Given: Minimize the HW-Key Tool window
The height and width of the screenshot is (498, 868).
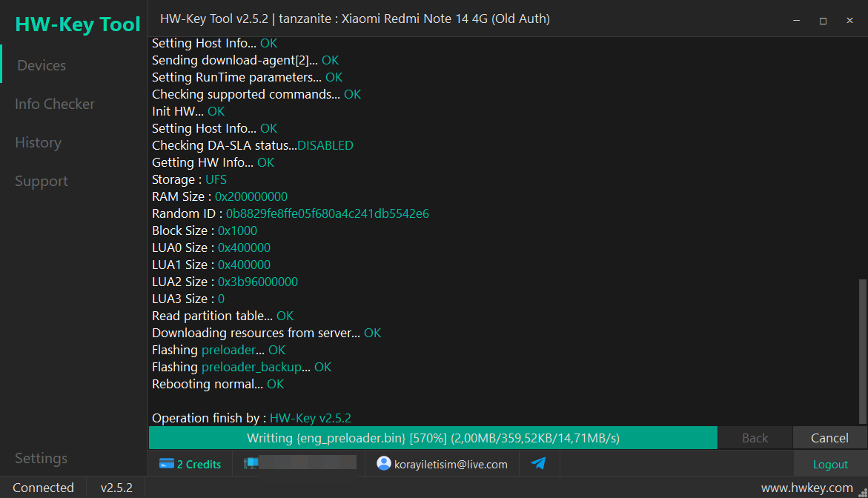Looking at the screenshot, I should [x=797, y=21].
